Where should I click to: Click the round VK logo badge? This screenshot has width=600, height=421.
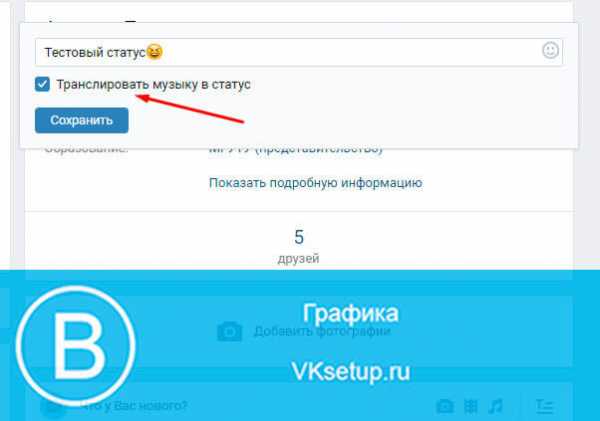pyautogui.click(x=75, y=346)
